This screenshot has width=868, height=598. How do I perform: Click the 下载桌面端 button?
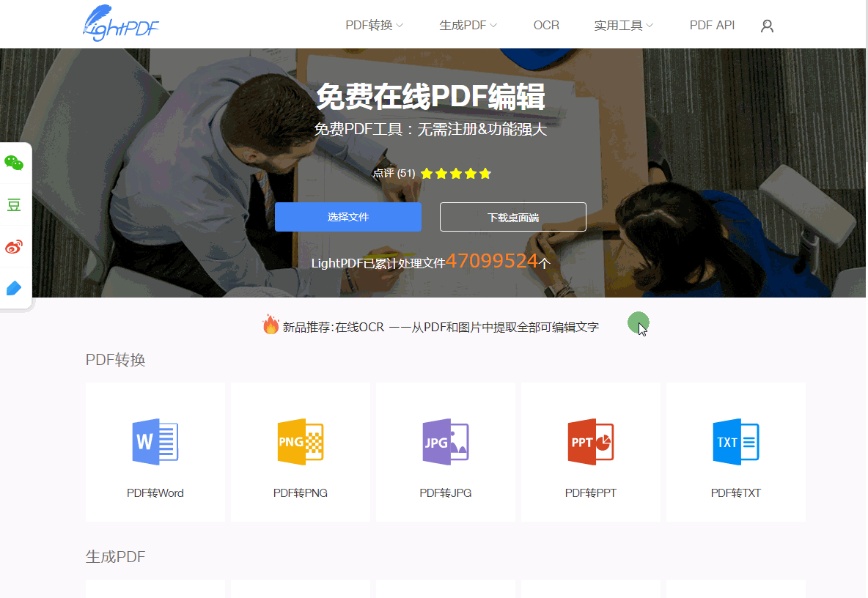512,217
